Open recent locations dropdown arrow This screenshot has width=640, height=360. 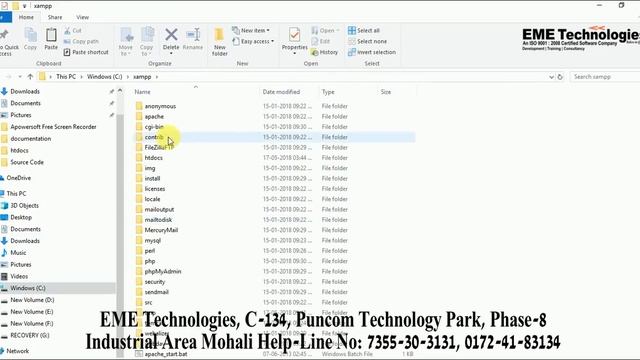pos(20,77)
